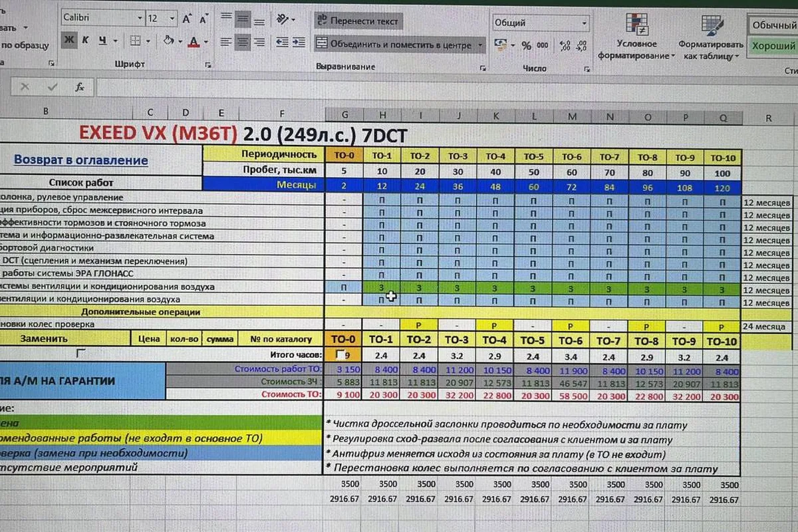Apply thousands separator 000 format
798x532 pixels.
point(543,45)
